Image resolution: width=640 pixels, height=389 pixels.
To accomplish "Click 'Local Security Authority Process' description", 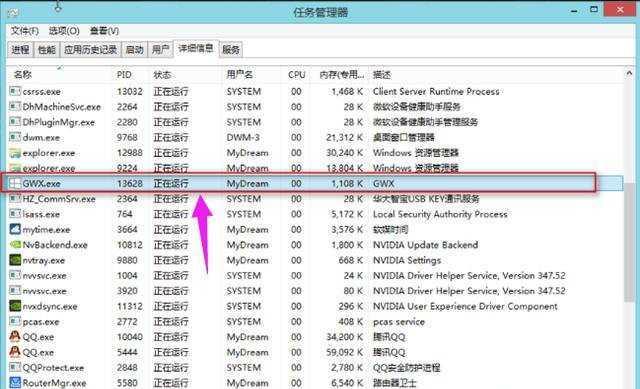I will (440, 214).
